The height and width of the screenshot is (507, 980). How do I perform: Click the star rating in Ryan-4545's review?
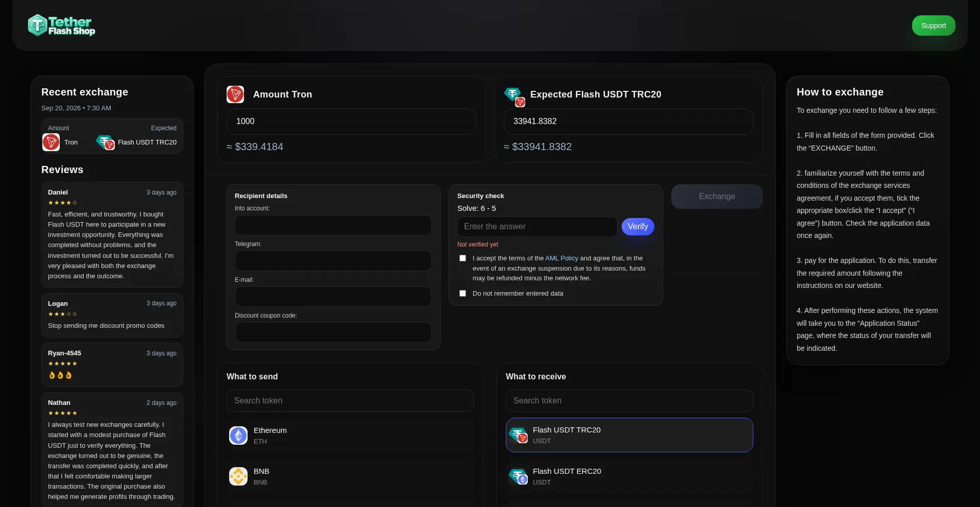click(62, 364)
